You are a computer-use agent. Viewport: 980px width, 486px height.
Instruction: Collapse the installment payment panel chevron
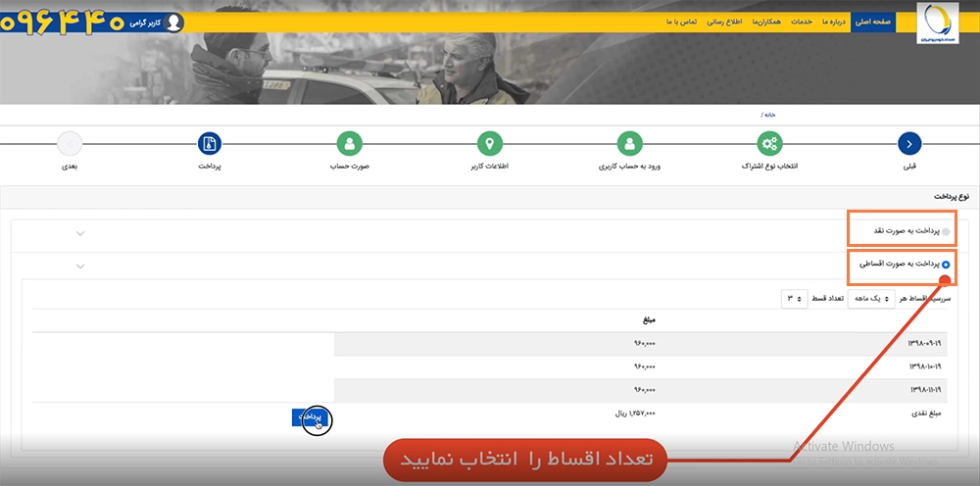click(x=80, y=267)
